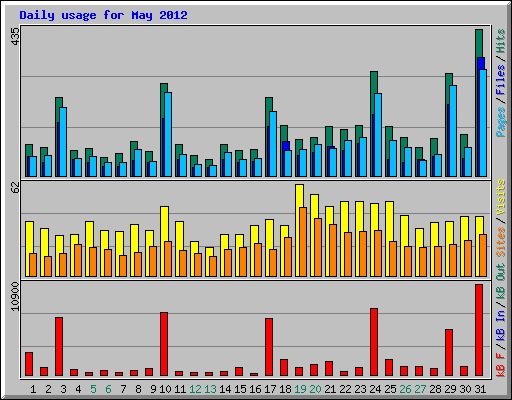Viewport: 512px width, 400px height.
Task: Click the 'kB Out' legend label
Action: [501, 281]
